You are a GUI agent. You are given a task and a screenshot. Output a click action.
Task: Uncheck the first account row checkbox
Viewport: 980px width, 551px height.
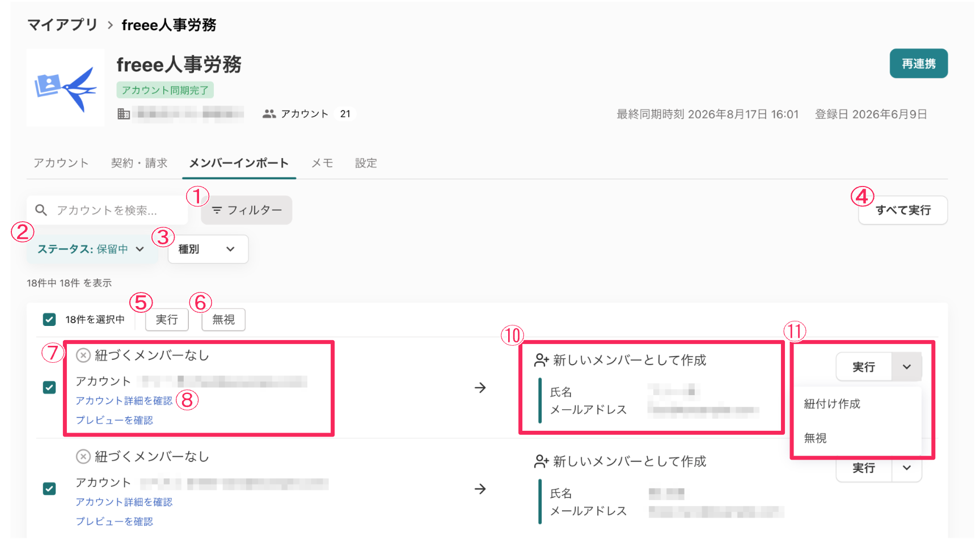49,388
